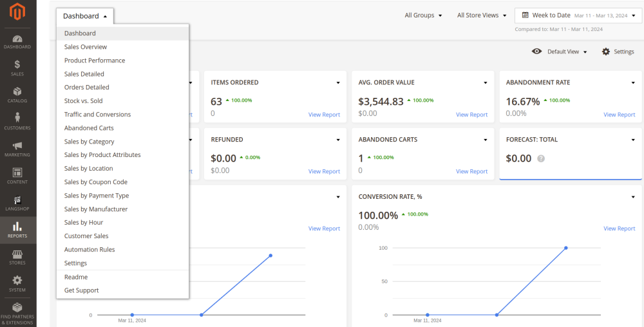Select Automation Rules menu item
The width and height of the screenshot is (644, 327).
coord(123,249)
